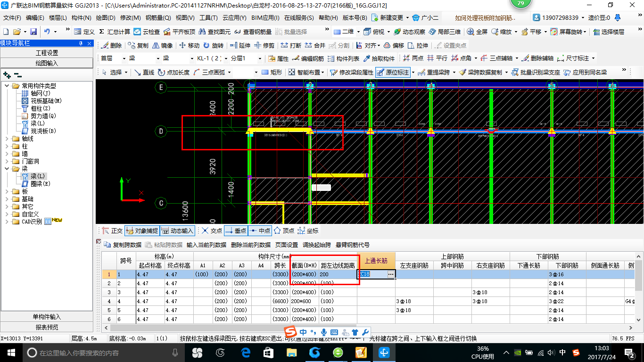Select the 拉伸 (stretch) tool
This screenshot has height=362, width=644.
418,46
